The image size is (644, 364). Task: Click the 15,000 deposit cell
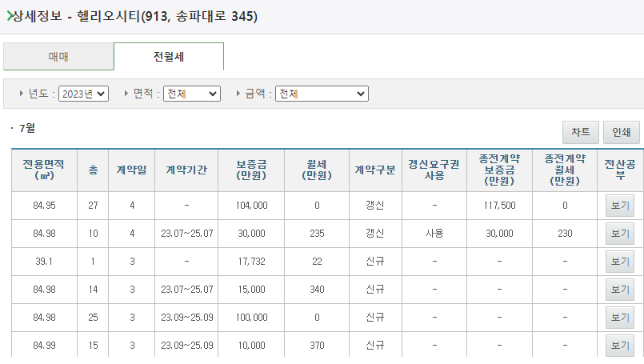[x=251, y=290]
